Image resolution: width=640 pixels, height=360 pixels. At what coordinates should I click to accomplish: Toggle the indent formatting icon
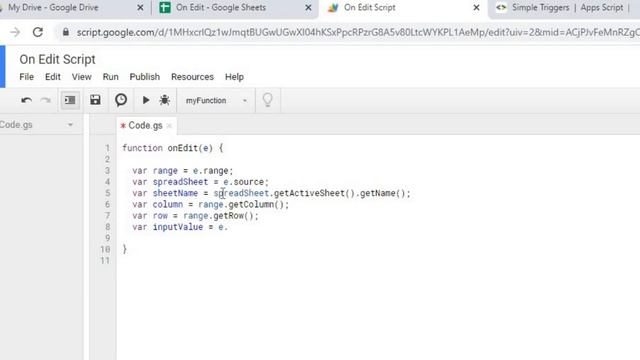coord(70,100)
